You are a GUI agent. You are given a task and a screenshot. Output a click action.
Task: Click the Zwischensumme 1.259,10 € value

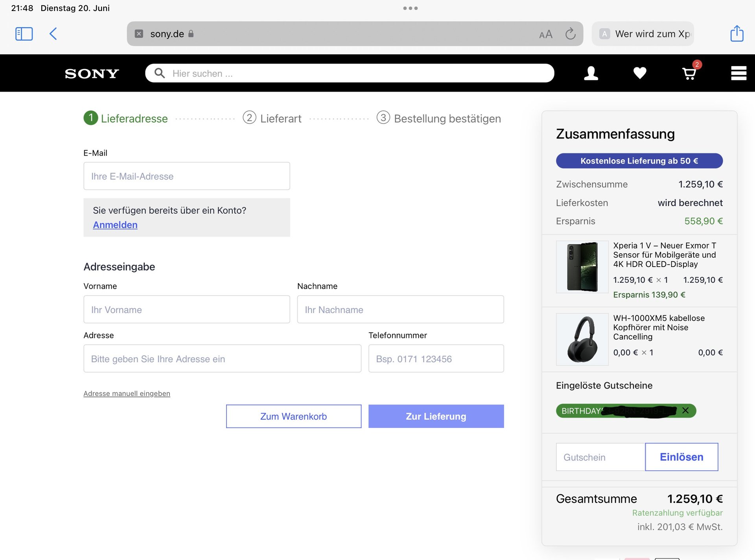(x=700, y=184)
